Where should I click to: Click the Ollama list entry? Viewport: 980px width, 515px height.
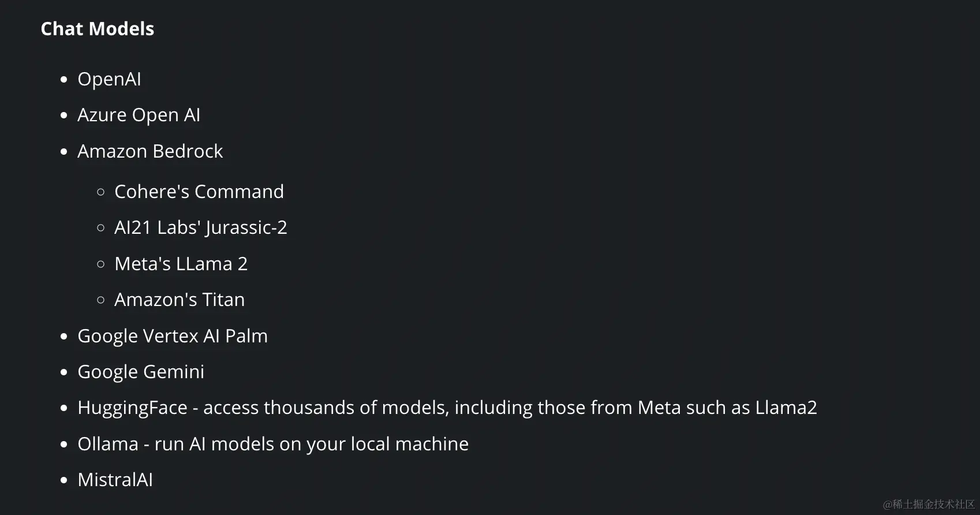pos(273,444)
